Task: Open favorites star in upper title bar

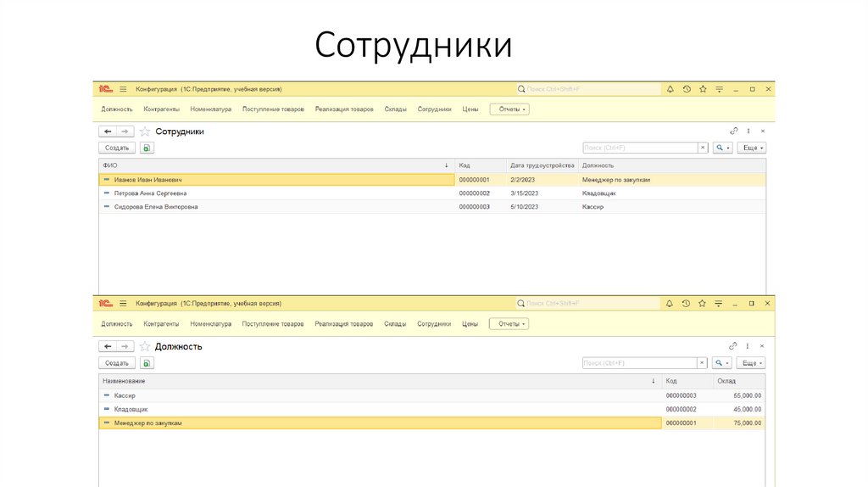Action: click(x=703, y=89)
